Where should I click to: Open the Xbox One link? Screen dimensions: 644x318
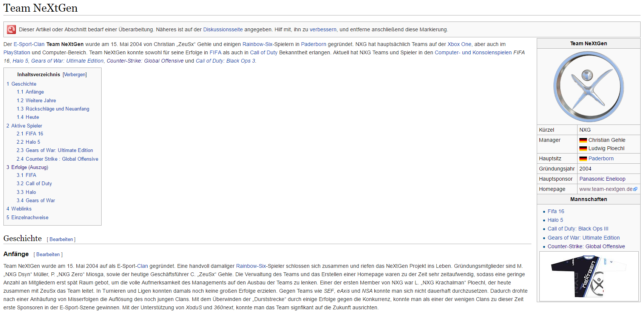(459, 44)
